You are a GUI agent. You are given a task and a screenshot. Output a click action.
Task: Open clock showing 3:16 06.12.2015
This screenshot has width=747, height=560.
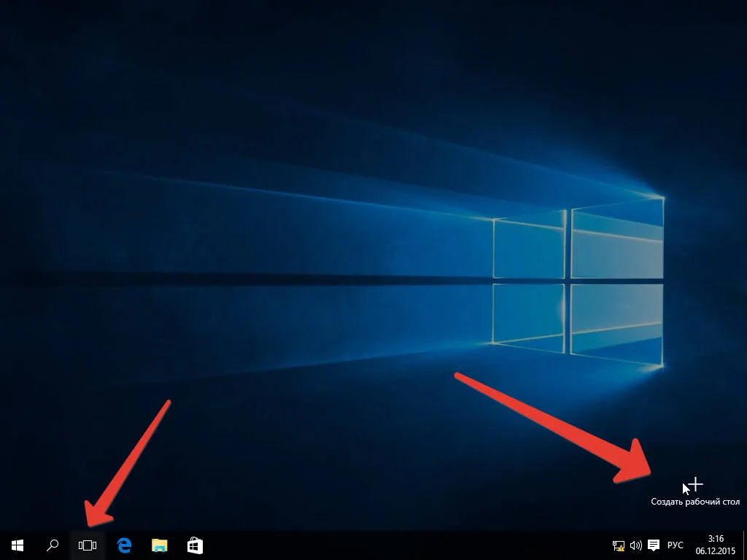click(715, 545)
